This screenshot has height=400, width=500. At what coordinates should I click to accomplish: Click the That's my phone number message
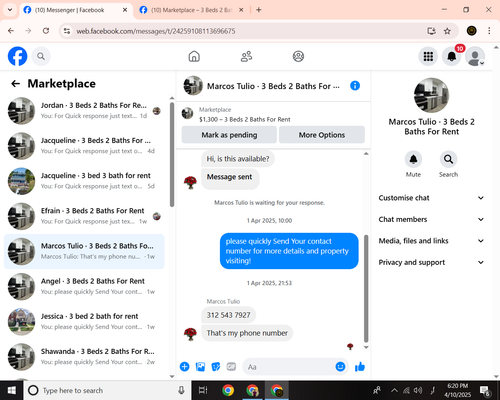[247, 333]
